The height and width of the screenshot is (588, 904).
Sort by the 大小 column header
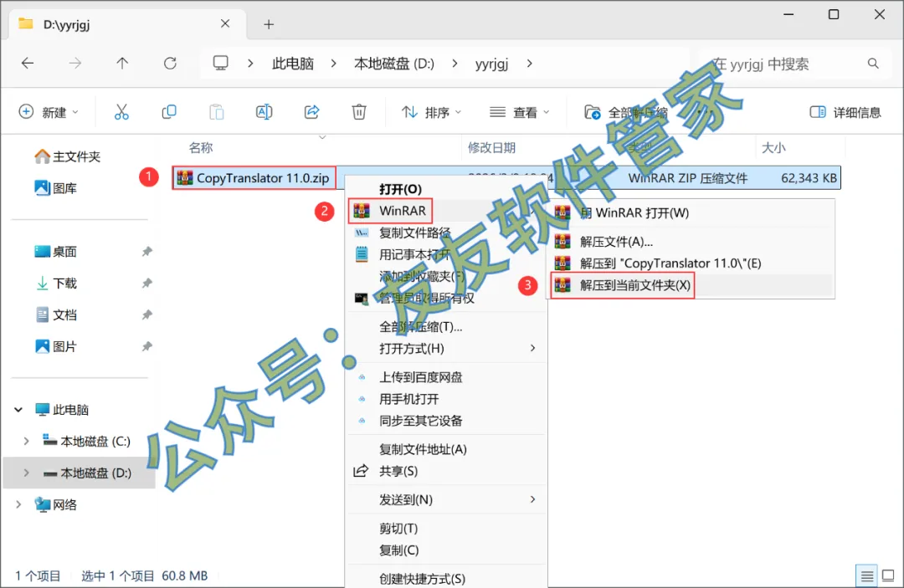(x=773, y=148)
